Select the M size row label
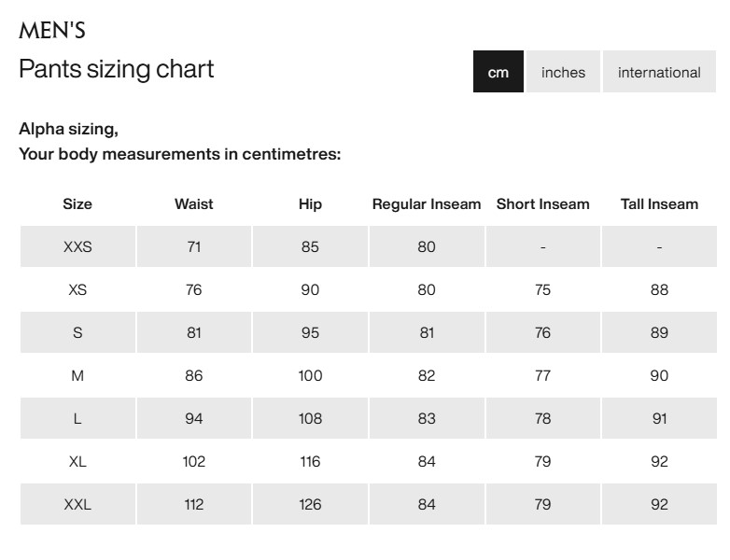This screenshot has width=730, height=560. coord(77,376)
